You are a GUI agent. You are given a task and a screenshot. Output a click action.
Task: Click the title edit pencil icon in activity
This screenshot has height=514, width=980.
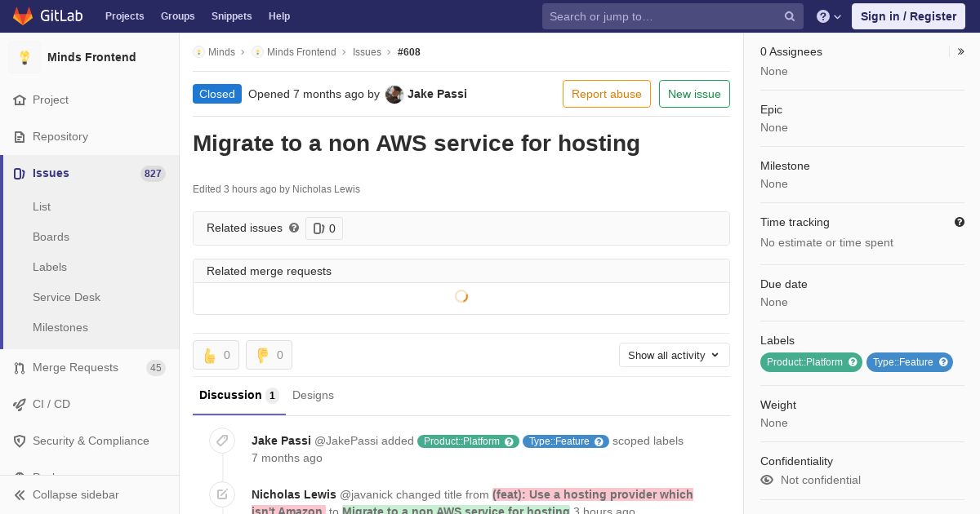222,494
